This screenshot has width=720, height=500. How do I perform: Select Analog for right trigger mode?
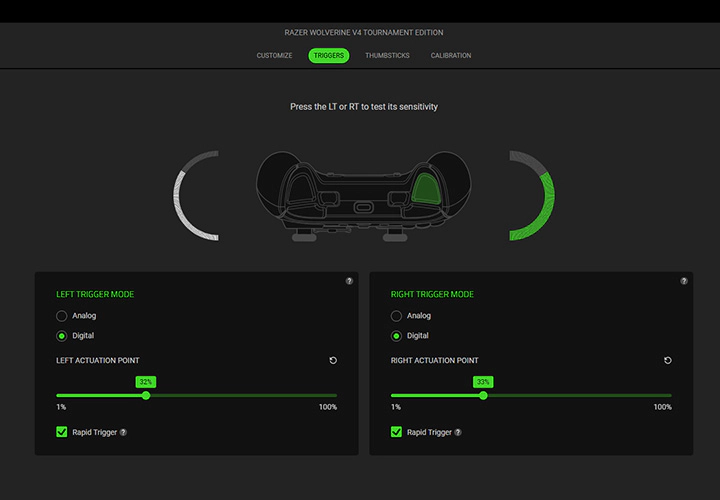click(396, 316)
